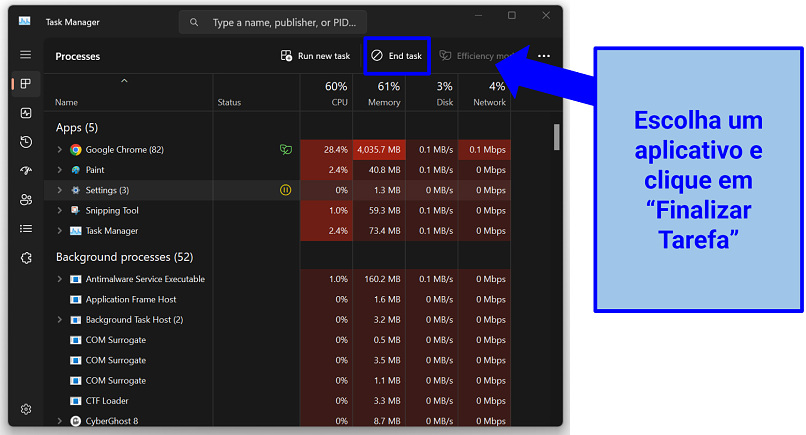Click the Antimalware Service Executable icon
Screen dimensions: 806x435
[76, 279]
